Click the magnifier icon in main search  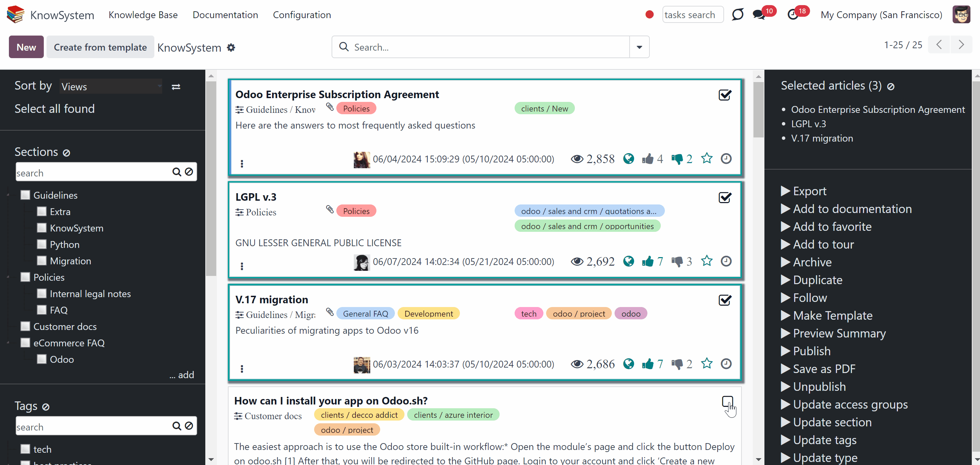344,47
